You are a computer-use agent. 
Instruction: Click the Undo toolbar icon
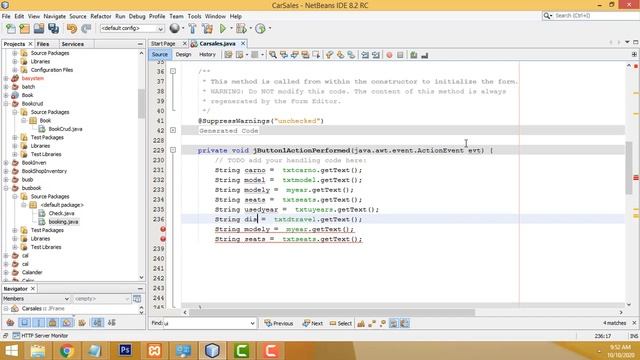tap(72, 29)
